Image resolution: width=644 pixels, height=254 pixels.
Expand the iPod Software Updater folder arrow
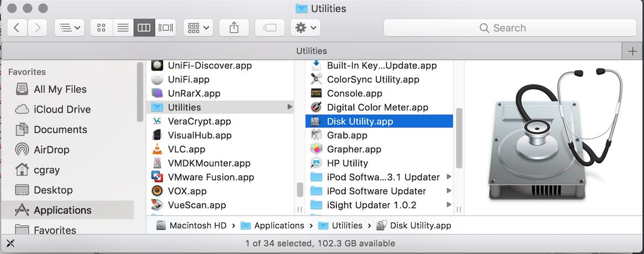[x=449, y=191]
